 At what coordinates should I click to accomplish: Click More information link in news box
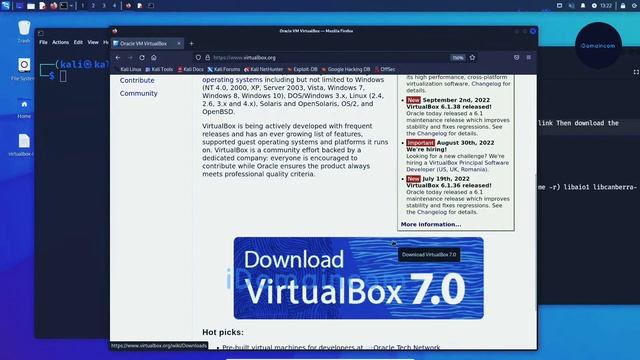click(431, 224)
